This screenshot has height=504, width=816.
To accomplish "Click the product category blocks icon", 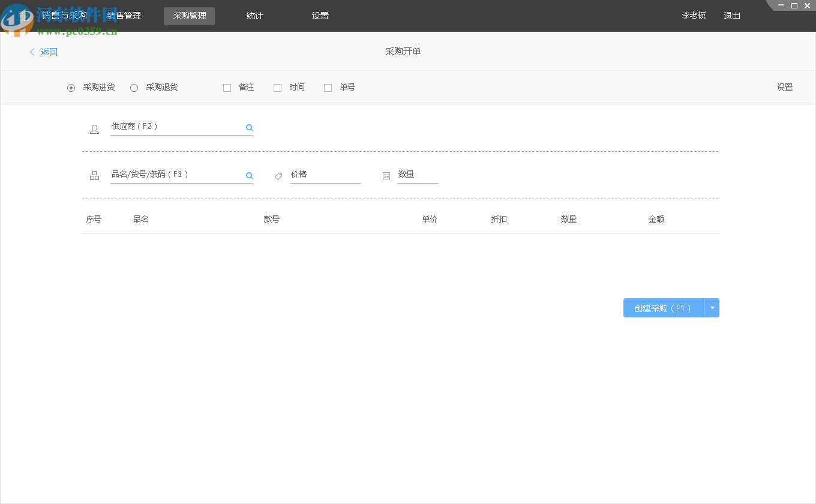I will click(94, 176).
